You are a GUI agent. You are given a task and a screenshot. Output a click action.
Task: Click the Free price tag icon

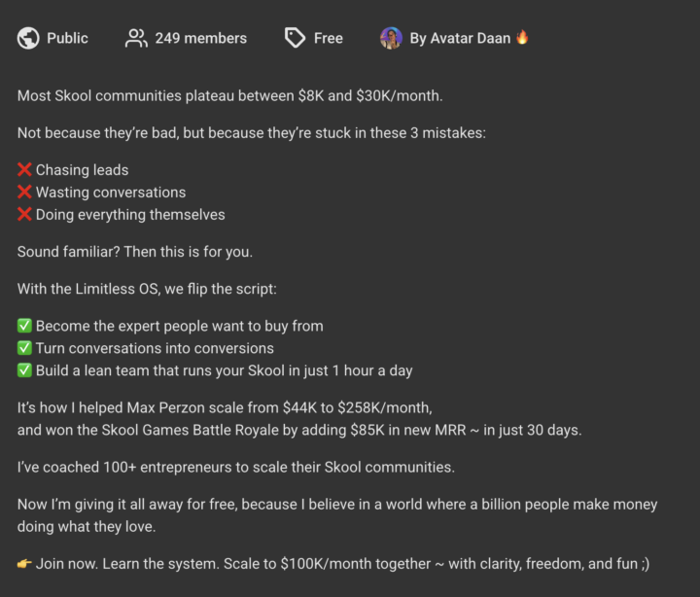(x=296, y=38)
